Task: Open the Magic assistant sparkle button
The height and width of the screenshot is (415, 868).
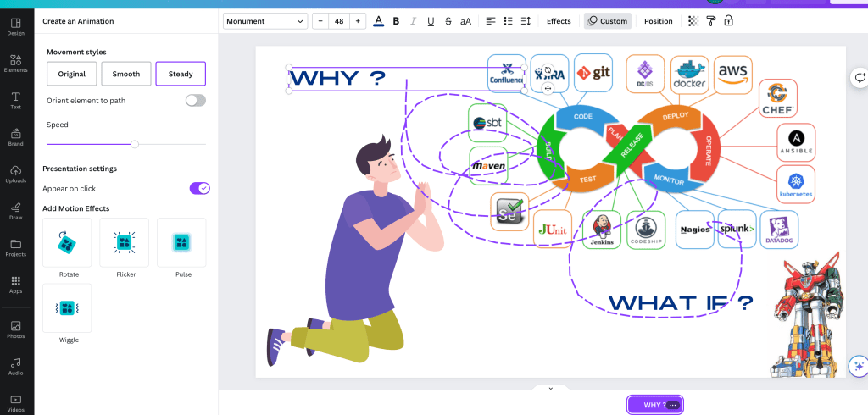Action: [859, 366]
